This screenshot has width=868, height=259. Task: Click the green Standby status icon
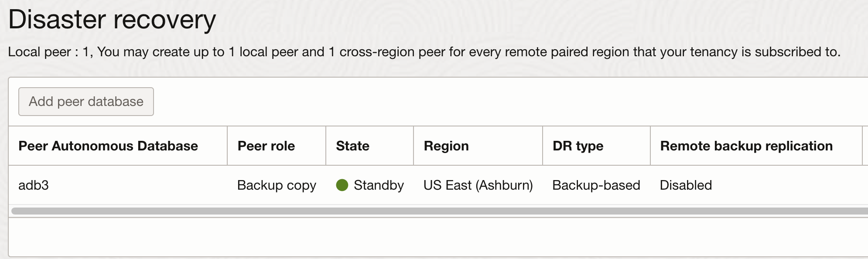(342, 185)
